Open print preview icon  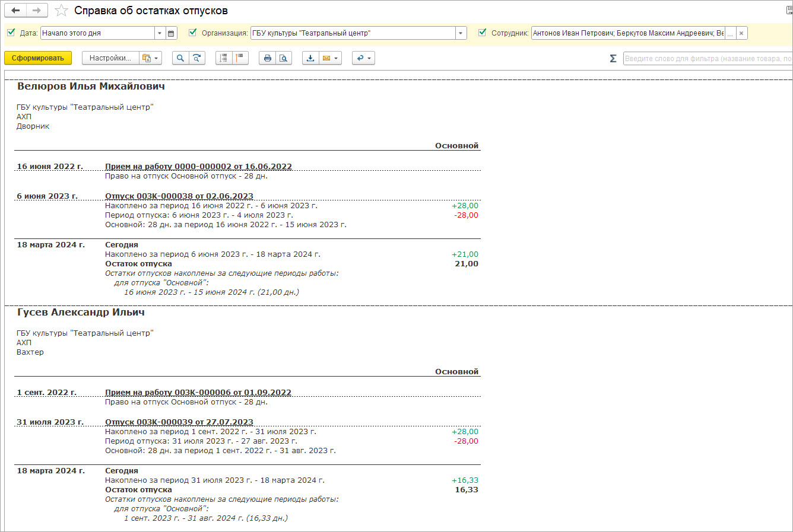(x=284, y=58)
